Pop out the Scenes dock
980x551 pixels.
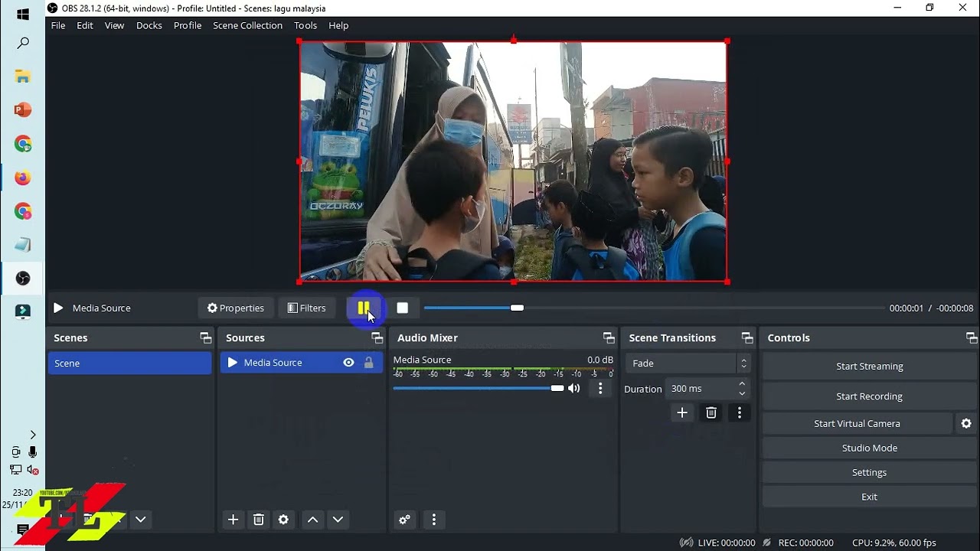[x=205, y=337]
